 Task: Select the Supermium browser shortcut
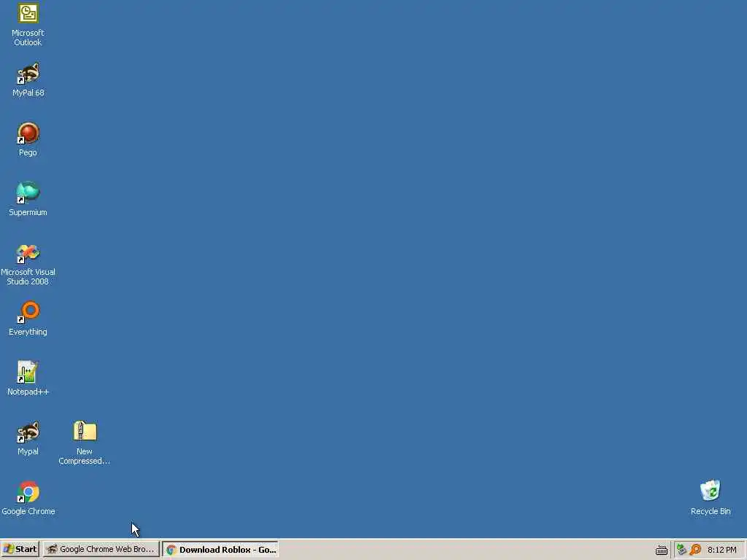pyautogui.click(x=28, y=199)
